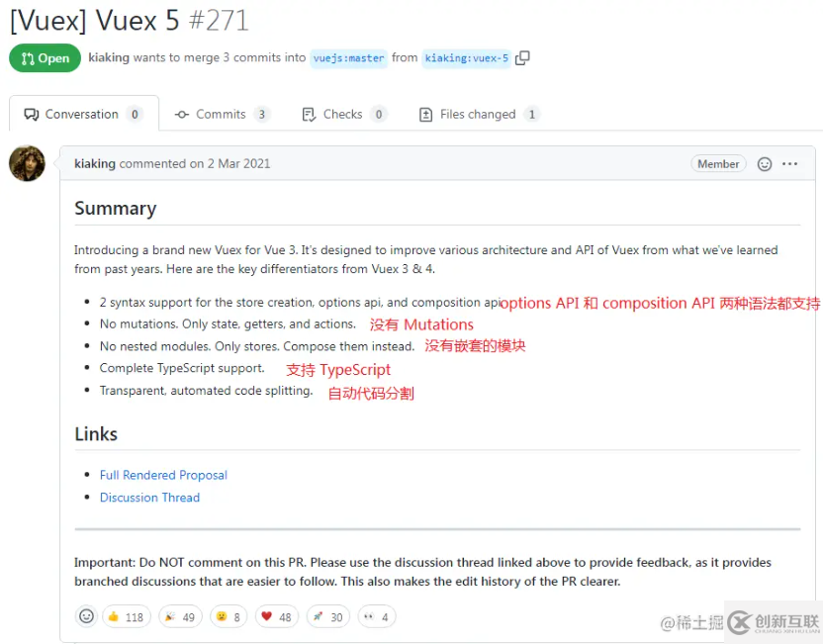Click the '[Vuex] Vuex 5 #271' title
Screen dimensions: 823x644
click(130, 21)
